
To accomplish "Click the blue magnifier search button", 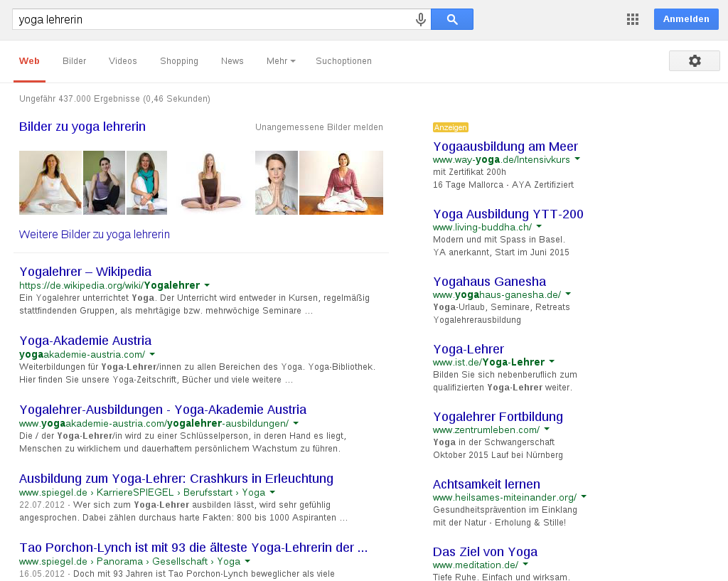I will point(451,19).
